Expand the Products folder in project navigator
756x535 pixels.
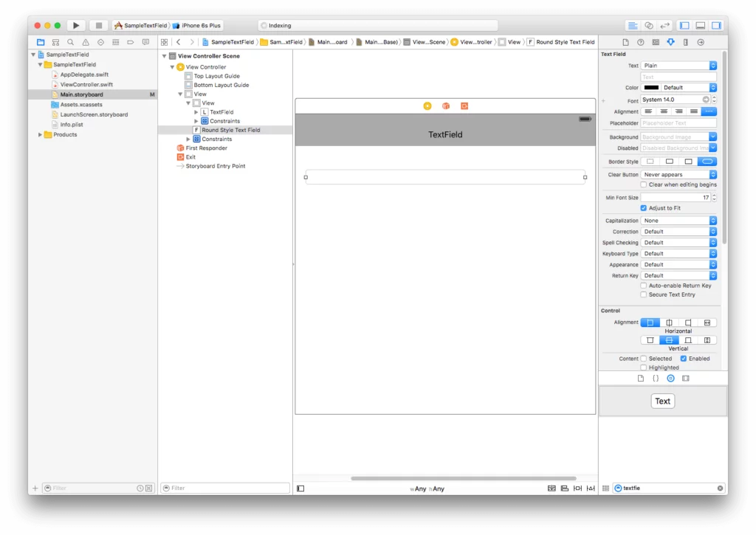41,134
